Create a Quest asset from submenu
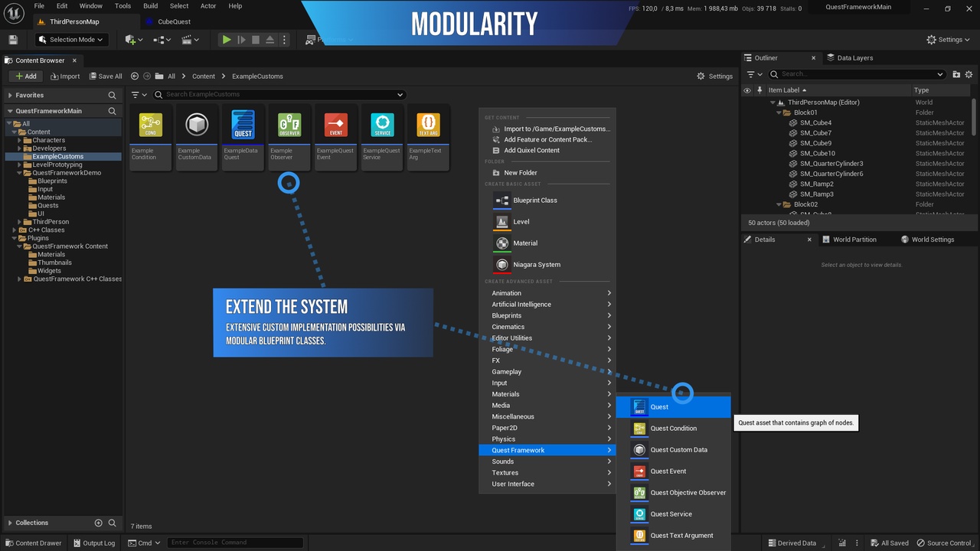 pos(674,407)
